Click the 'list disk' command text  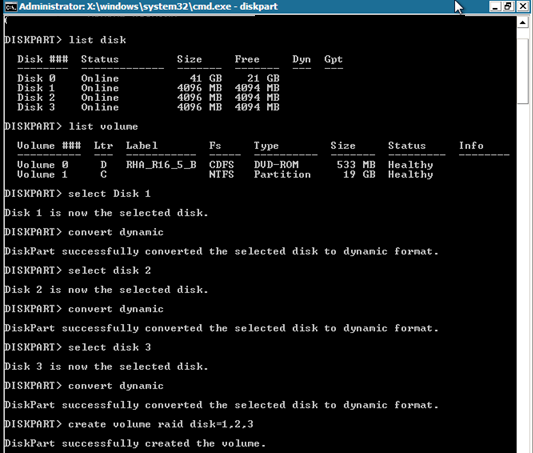pyautogui.click(x=97, y=40)
